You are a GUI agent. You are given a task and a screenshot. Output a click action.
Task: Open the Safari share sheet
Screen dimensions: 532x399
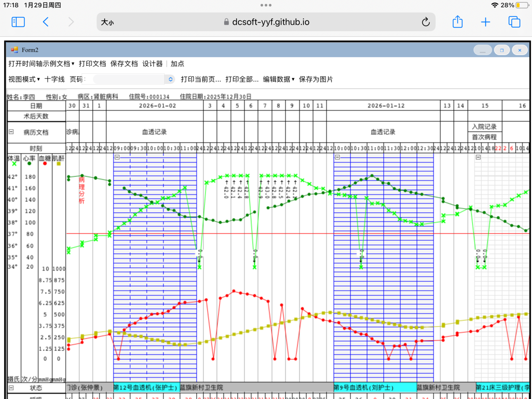pyautogui.click(x=457, y=22)
